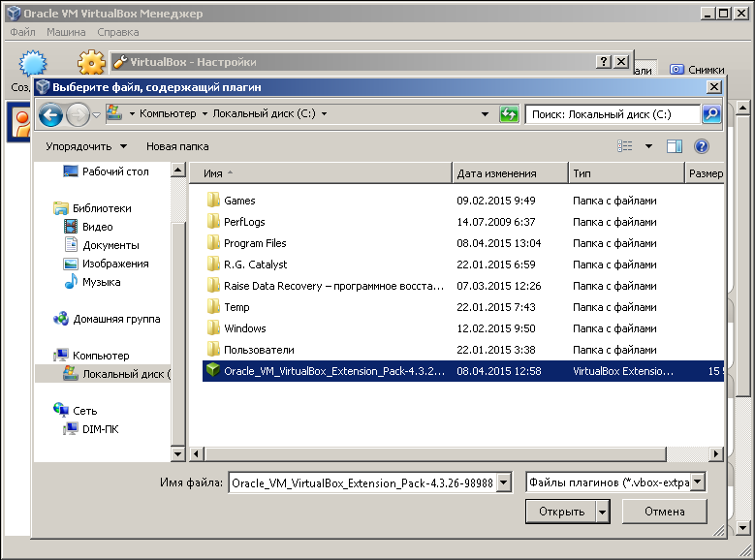
Task: Sort by Тип column header
Action: pyautogui.click(x=626, y=173)
